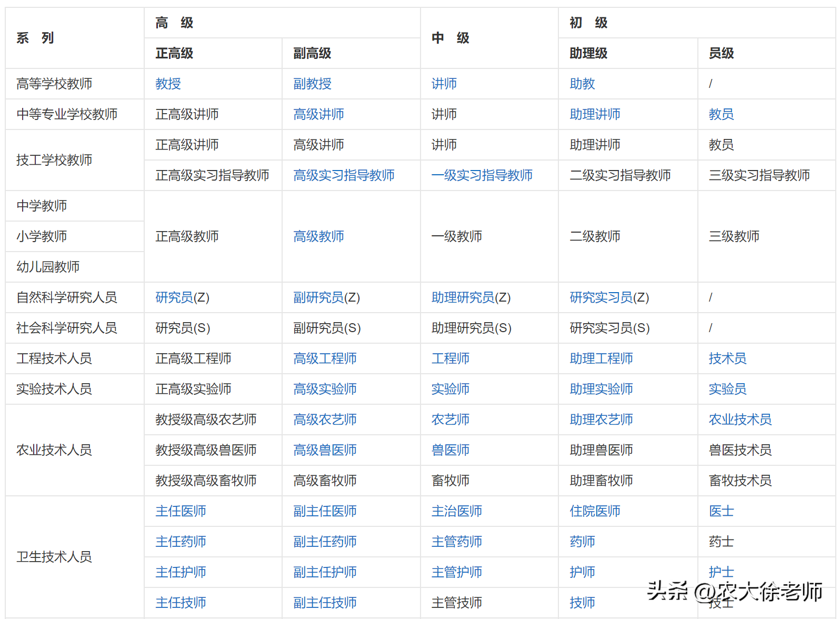The height and width of the screenshot is (619, 840).
Task: Open the 一级实习指导教师 link
Action: coord(482,175)
